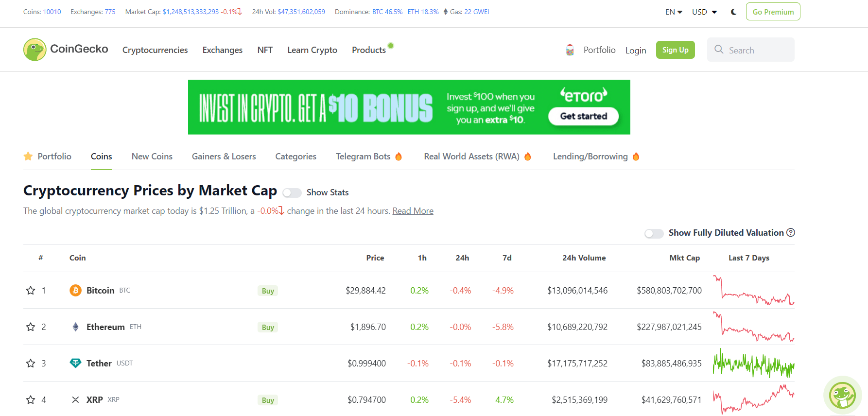Enable the Show Stats toggle
This screenshot has height=416, width=868.
292,193
